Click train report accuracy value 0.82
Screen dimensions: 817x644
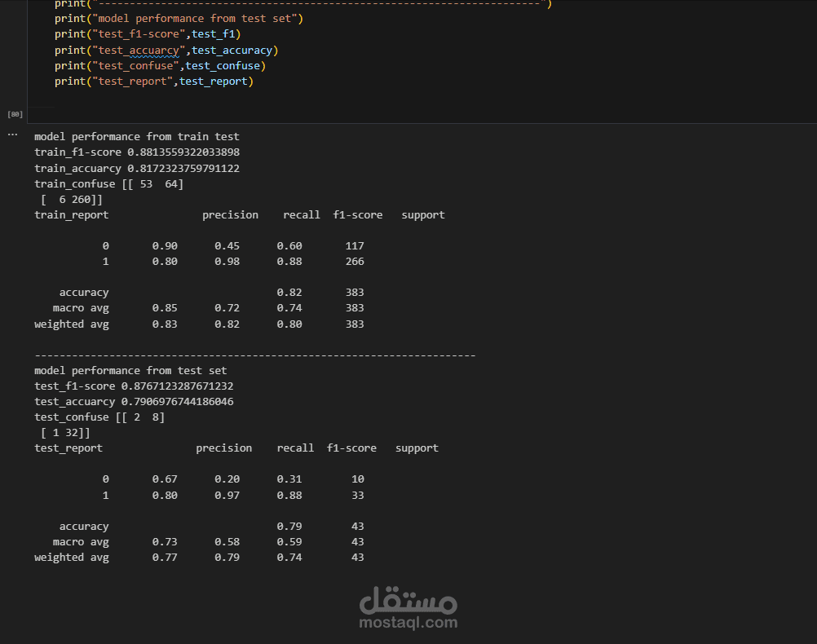click(289, 293)
